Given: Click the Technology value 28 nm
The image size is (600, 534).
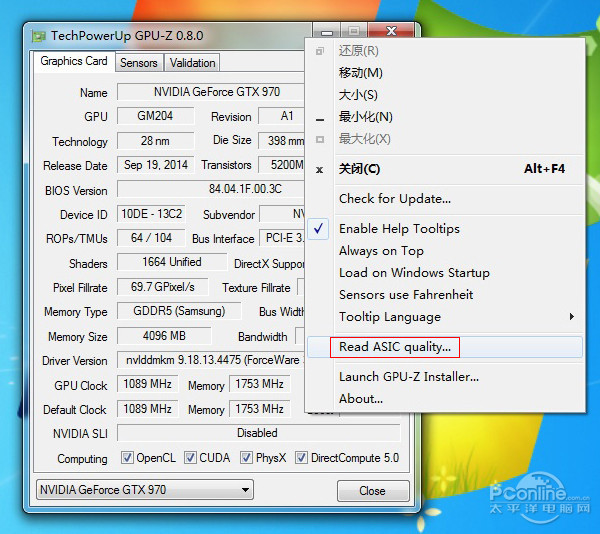Looking at the screenshot, I should [155, 141].
